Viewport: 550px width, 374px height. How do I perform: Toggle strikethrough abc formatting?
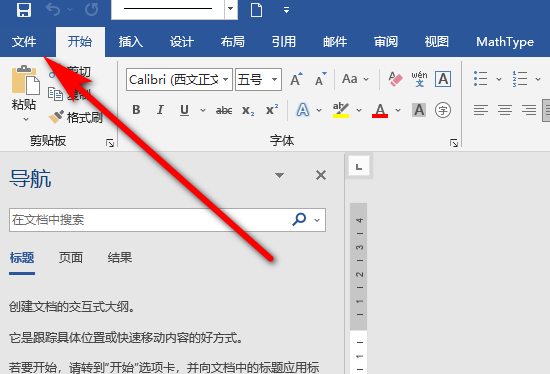pos(224,111)
